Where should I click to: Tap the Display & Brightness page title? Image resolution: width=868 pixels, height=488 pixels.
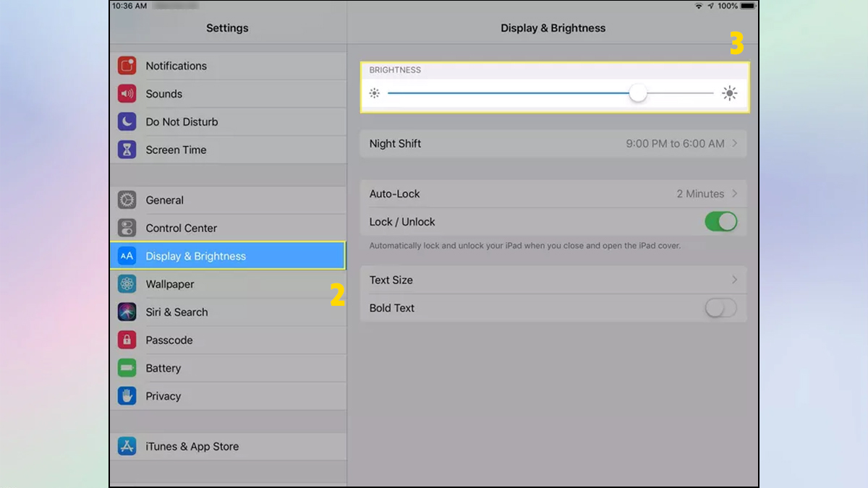coord(553,28)
